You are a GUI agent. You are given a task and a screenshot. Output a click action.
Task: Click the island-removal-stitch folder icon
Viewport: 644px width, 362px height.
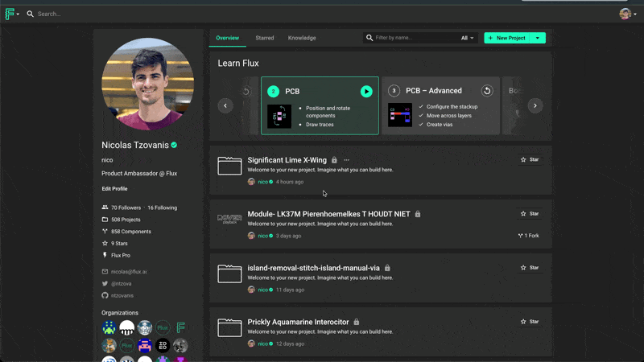pyautogui.click(x=229, y=274)
